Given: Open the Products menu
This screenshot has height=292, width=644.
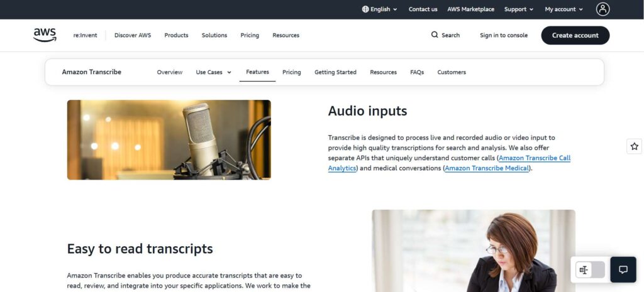Looking at the screenshot, I should [176, 35].
